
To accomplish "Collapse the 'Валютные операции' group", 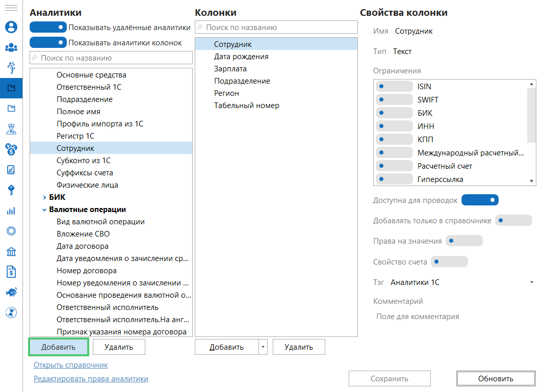I will coord(44,210).
